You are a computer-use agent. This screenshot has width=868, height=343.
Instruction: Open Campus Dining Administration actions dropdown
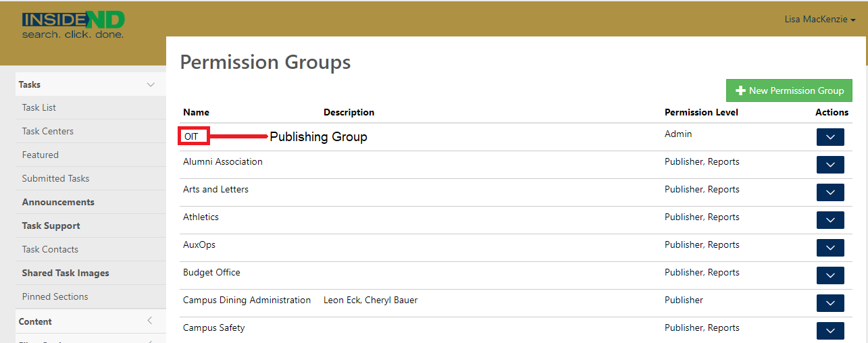pyautogui.click(x=830, y=303)
